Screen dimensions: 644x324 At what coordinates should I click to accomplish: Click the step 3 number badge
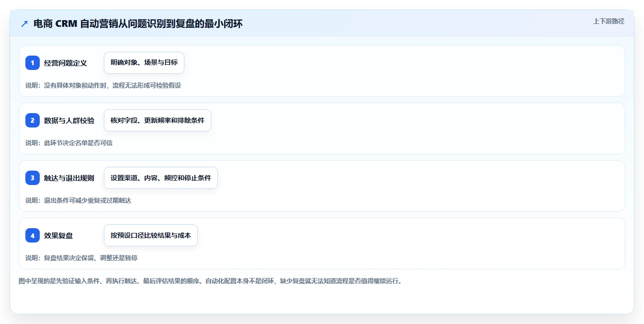(x=33, y=178)
